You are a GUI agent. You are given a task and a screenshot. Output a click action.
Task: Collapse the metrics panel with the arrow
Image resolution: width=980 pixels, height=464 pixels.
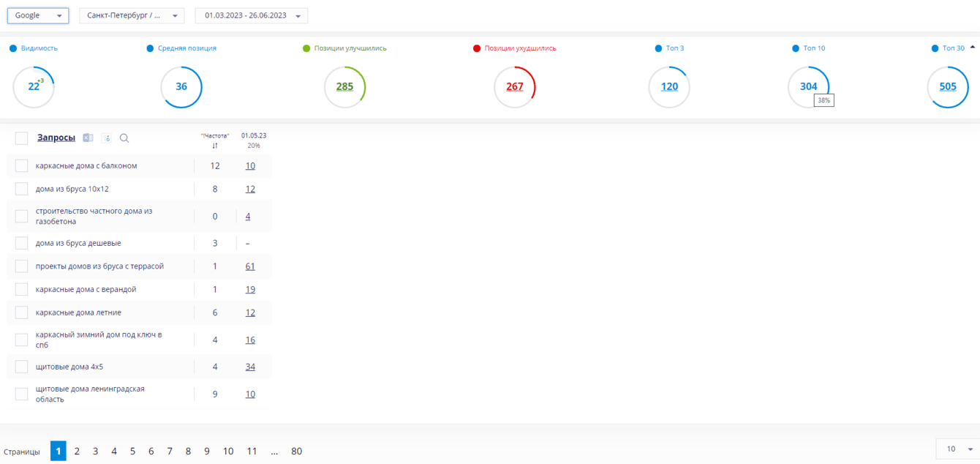point(972,48)
